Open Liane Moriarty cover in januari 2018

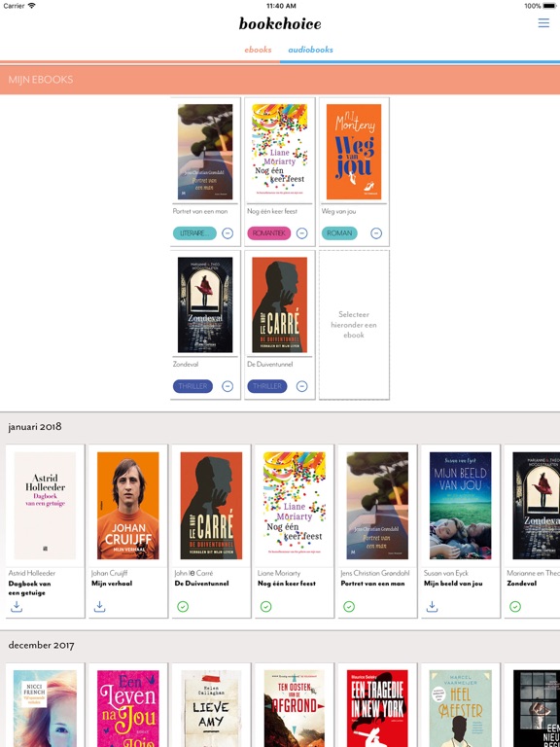295,506
